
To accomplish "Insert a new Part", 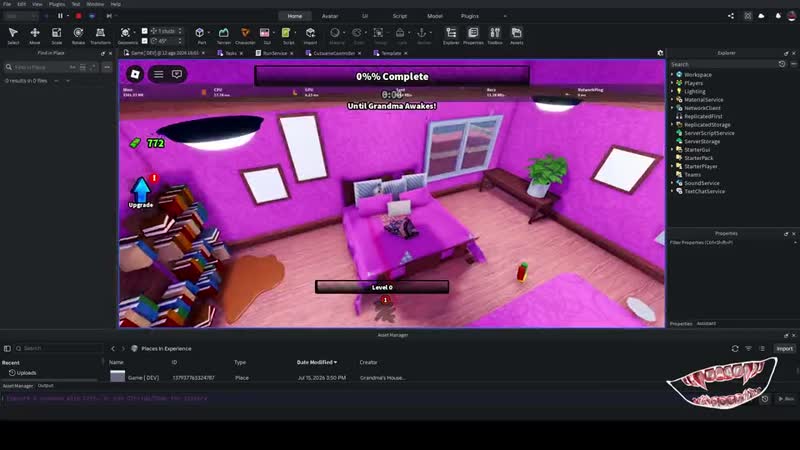I will (199, 34).
